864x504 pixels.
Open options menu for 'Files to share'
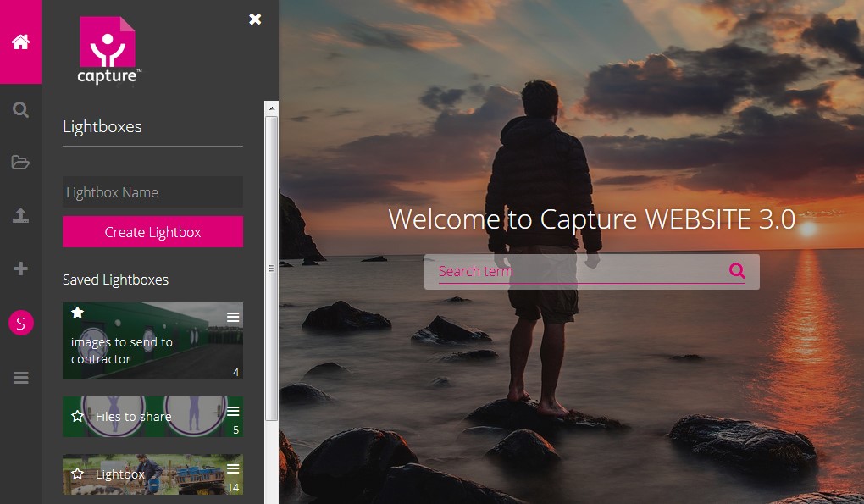click(x=233, y=411)
